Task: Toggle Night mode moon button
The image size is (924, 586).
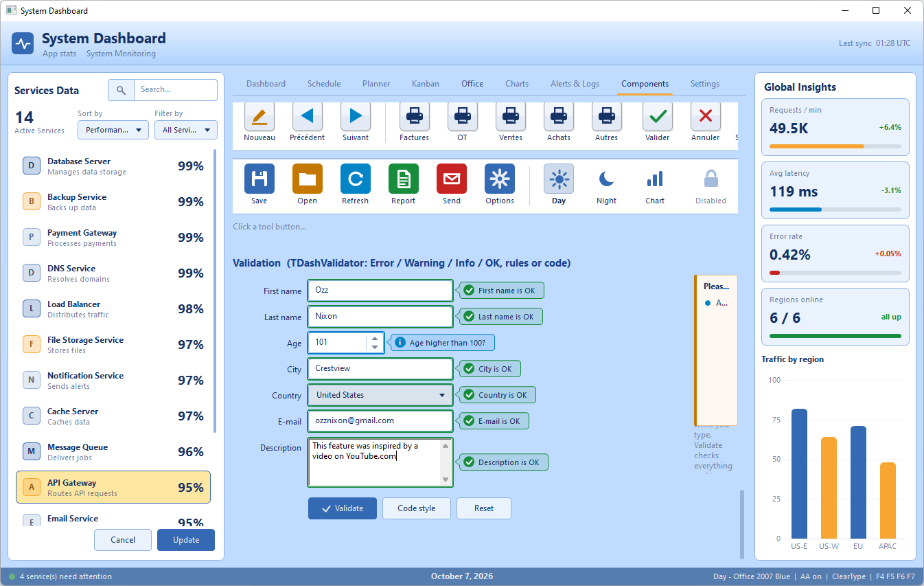Action: (607, 179)
